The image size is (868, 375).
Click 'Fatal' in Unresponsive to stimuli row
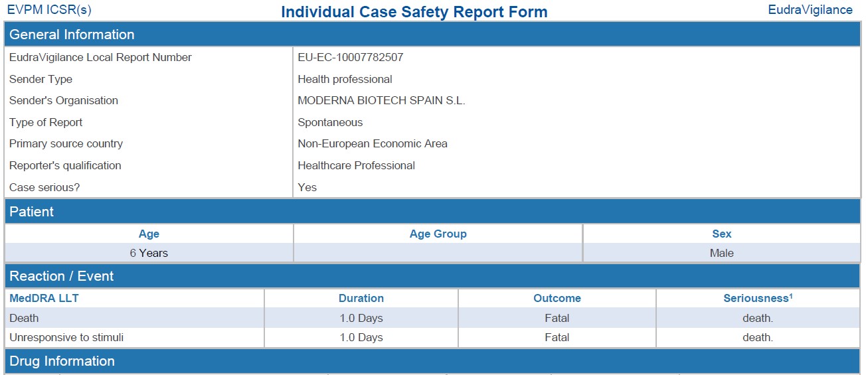557,338
